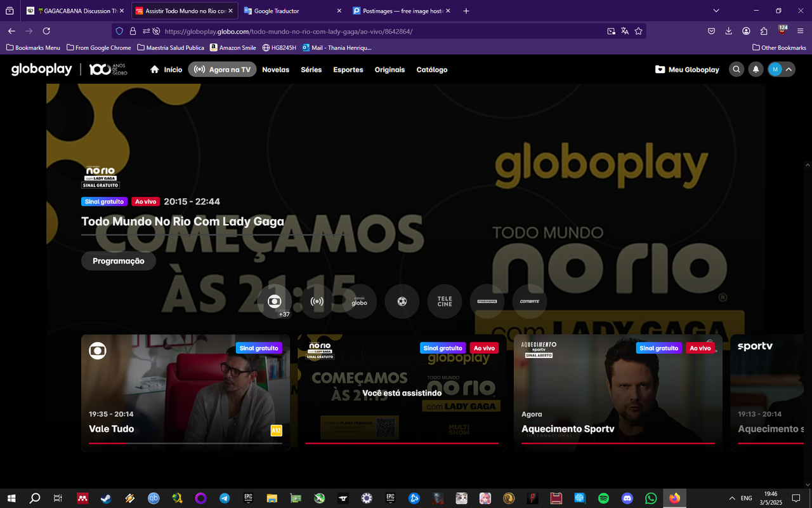The width and height of the screenshot is (812, 508).
Task: Close the Google Traductor tab
Action: (x=339, y=11)
